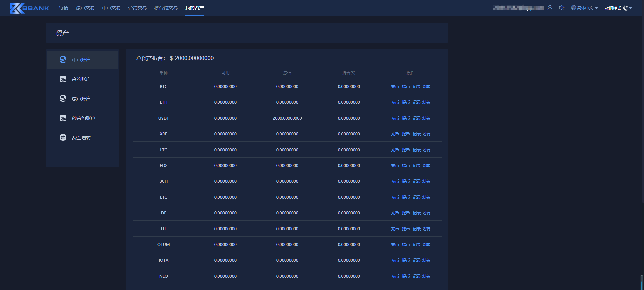Click the total assets $ 2000.00000000 value
Screen dimensions: 644x290
coord(192,58)
